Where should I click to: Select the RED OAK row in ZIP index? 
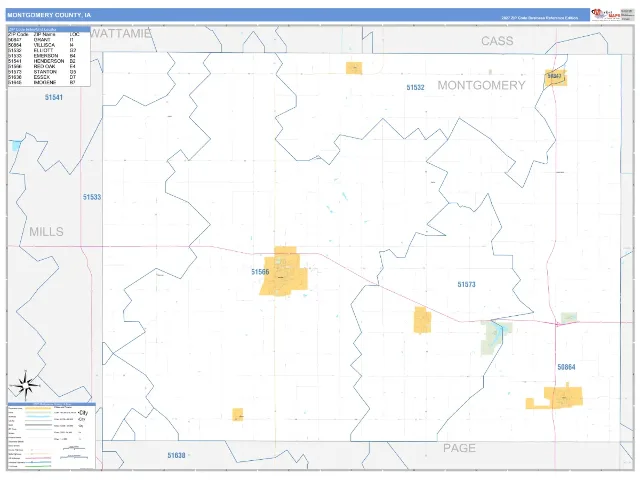coord(42,66)
